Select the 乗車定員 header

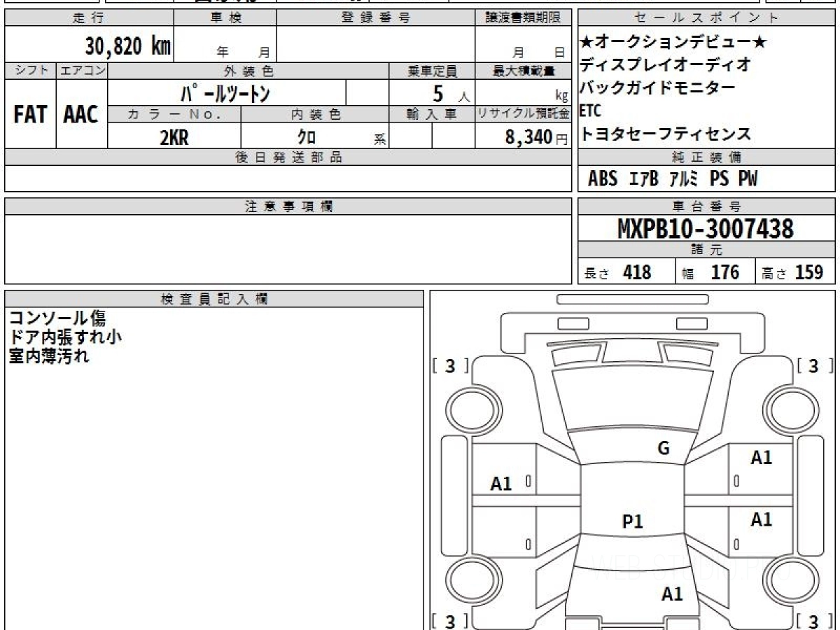coord(432,71)
